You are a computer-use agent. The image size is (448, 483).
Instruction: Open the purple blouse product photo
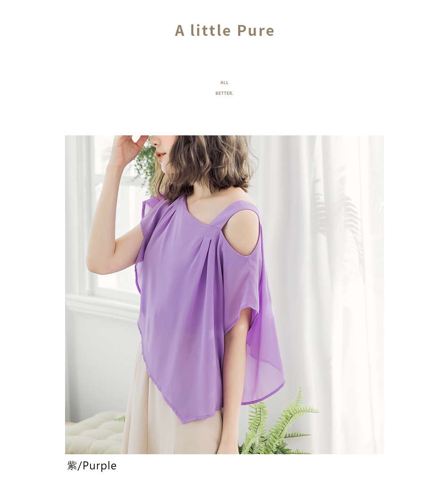(224, 294)
